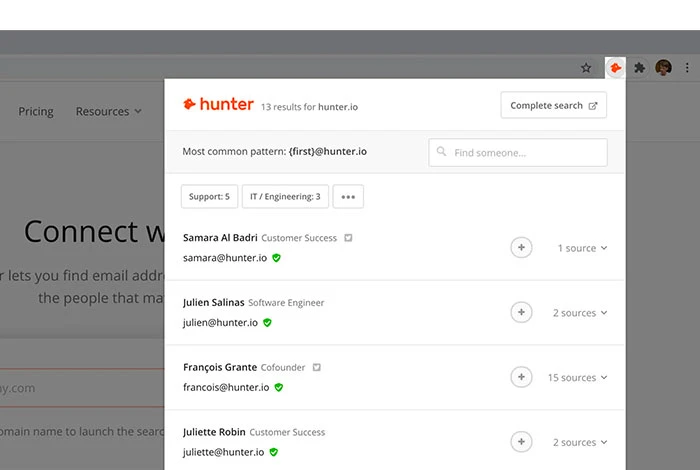700x470 pixels.
Task: Click the name Julien Salinas
Action: (213, 302)
